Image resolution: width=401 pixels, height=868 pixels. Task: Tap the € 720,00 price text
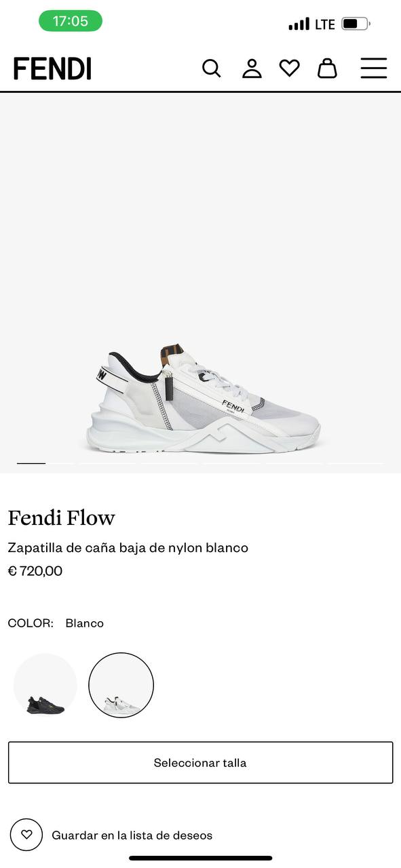[35, 571]
